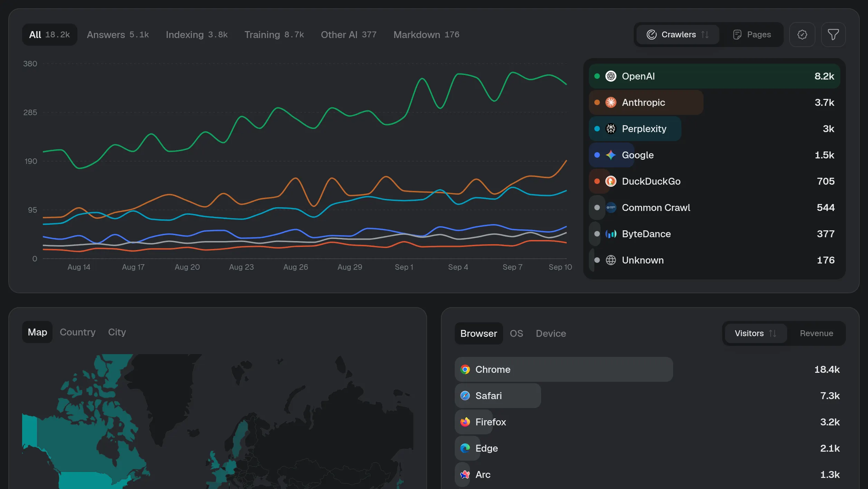This screenshot has width=868, height=489.
Task: Click the Google sparkle logo icon
Action: 611,155
